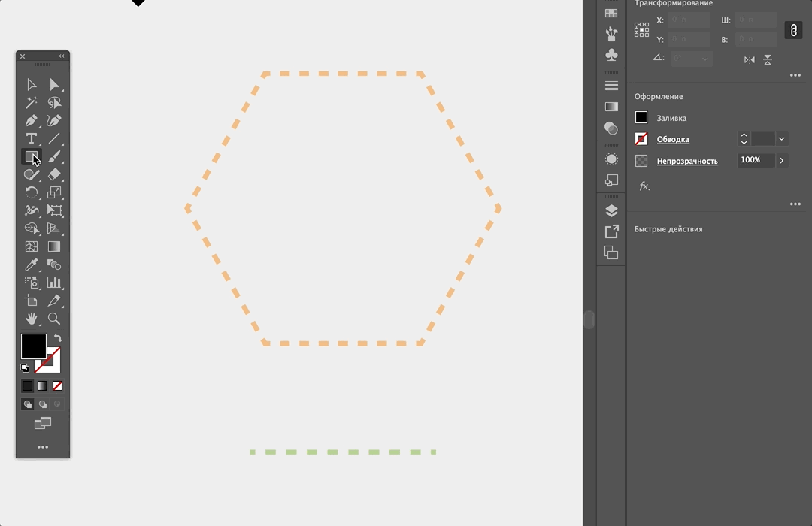Pick the Scale tool

point(54,192)
